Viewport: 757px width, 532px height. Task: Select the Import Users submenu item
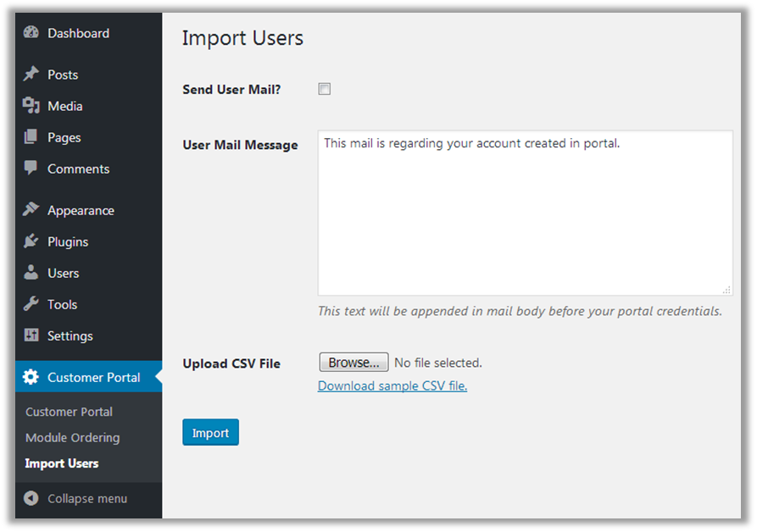pos(62,463)
